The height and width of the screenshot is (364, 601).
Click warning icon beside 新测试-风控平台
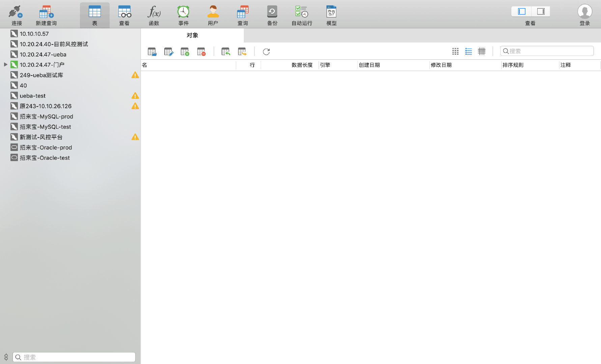(135, 137)
